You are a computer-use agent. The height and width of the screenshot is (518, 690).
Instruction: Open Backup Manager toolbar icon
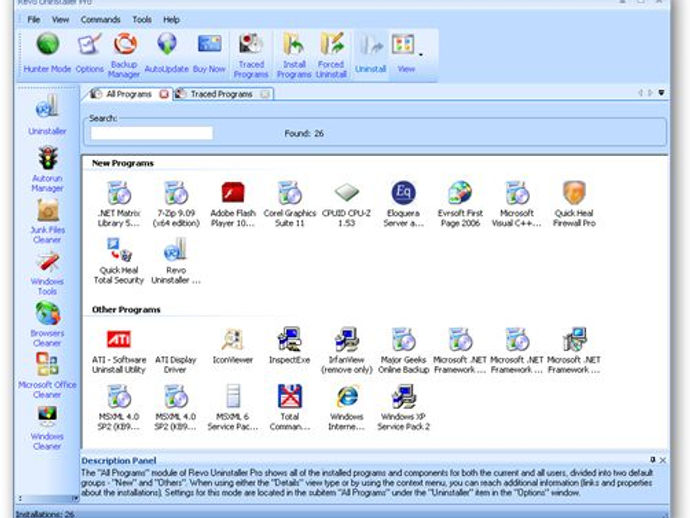point(124,55)
